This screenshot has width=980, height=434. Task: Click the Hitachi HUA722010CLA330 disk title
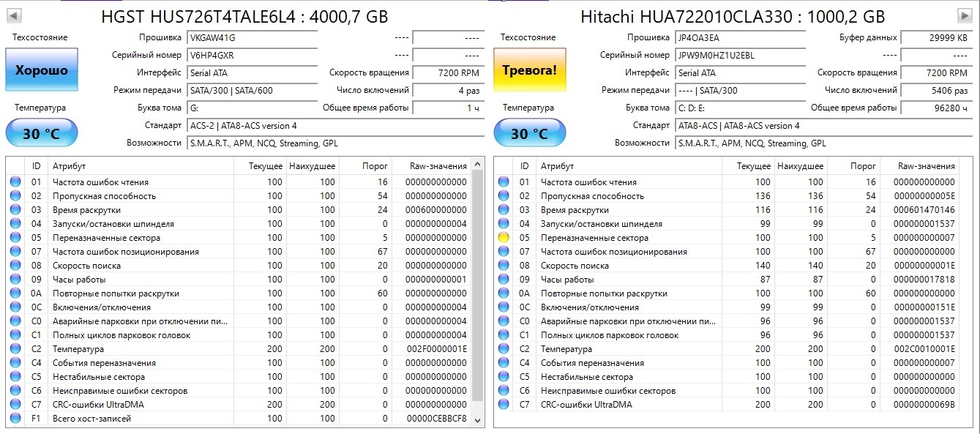coord(733,17)
